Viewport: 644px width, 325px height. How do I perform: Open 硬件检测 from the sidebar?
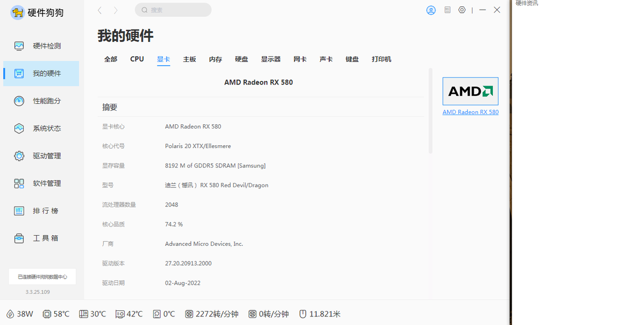(x=41, y=46)
